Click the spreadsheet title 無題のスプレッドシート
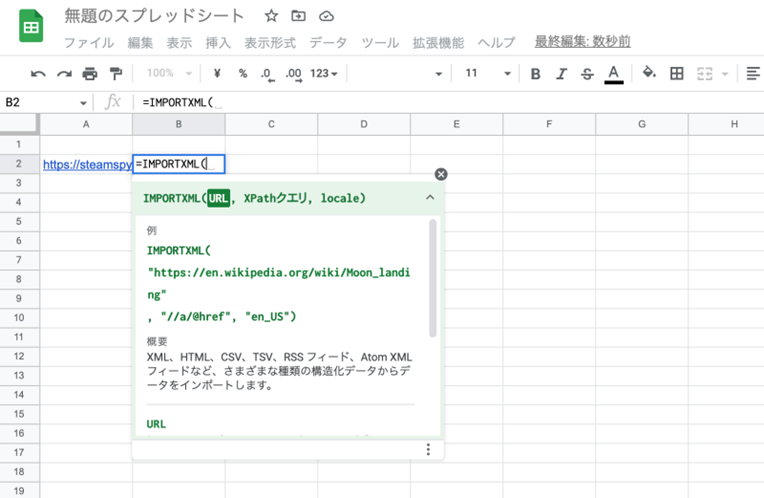This screenshot has width=764, height=498. click(x=154, y=16)
